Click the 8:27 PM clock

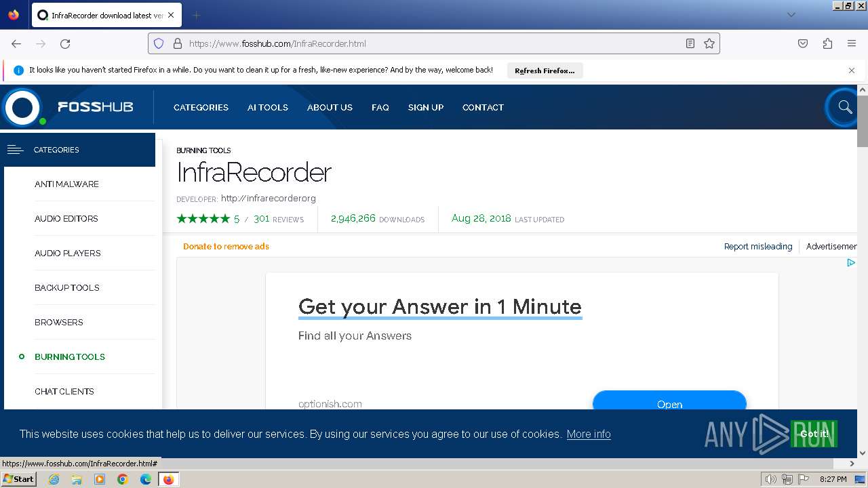[833, 479]
